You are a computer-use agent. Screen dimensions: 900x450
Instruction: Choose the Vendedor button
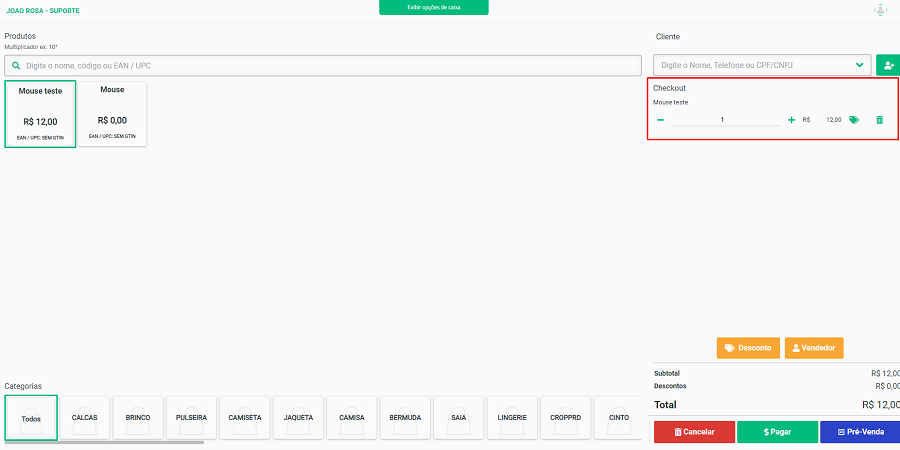814,348
